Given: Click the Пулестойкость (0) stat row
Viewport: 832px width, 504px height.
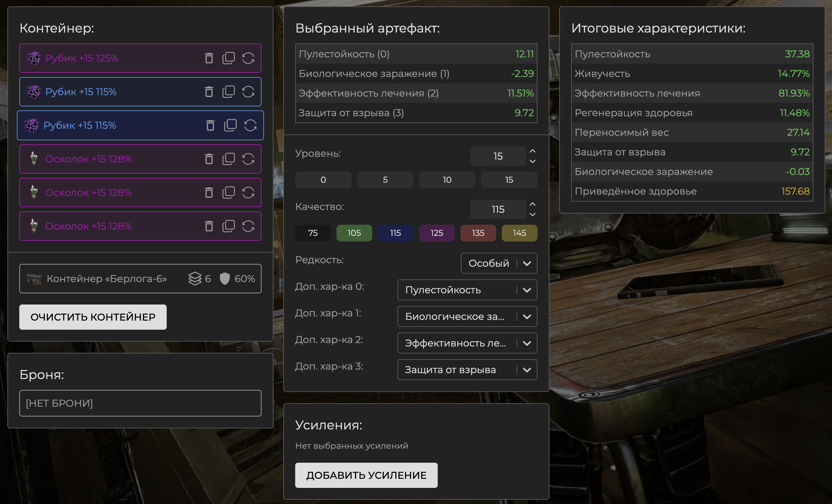Looking at the screenshot, I should 416,54.
